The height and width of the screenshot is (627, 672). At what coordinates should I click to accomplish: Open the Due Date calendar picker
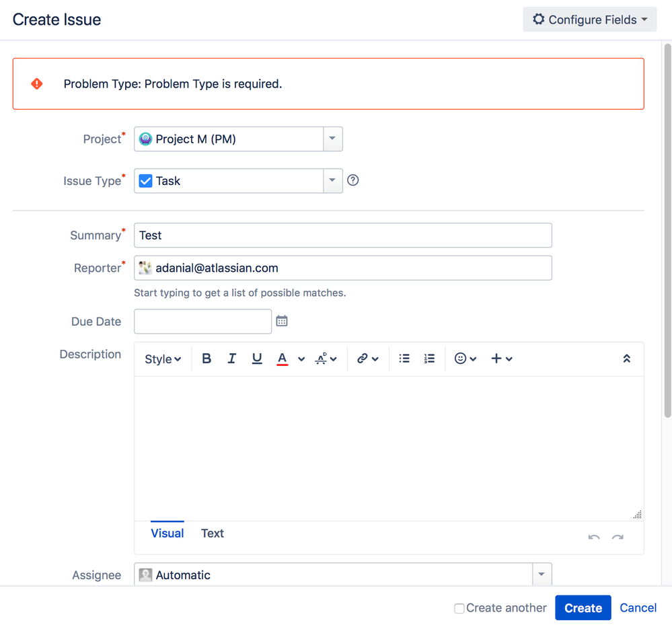pos(282,321)
